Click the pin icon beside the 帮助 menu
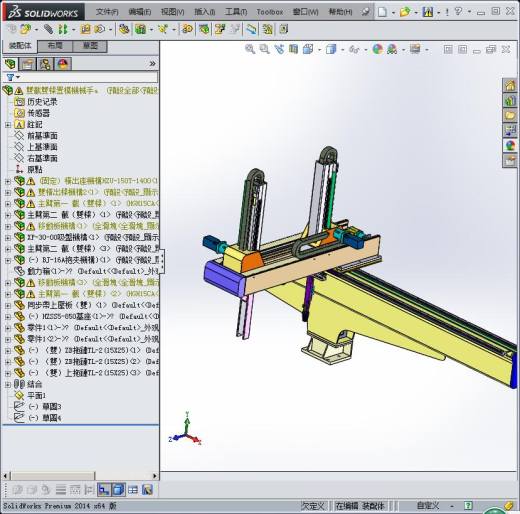Screen dimensions: 520x514 pyautogui.click(x=365, y=12)
